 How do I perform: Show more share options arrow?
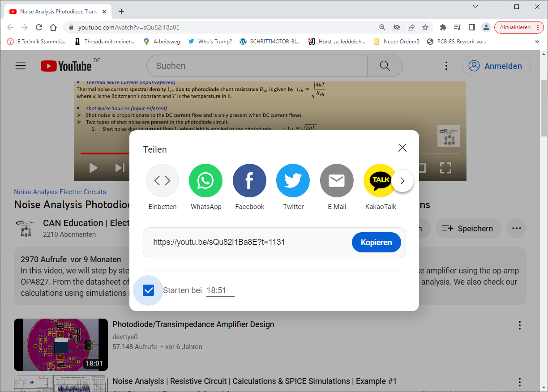coord(402,181)
